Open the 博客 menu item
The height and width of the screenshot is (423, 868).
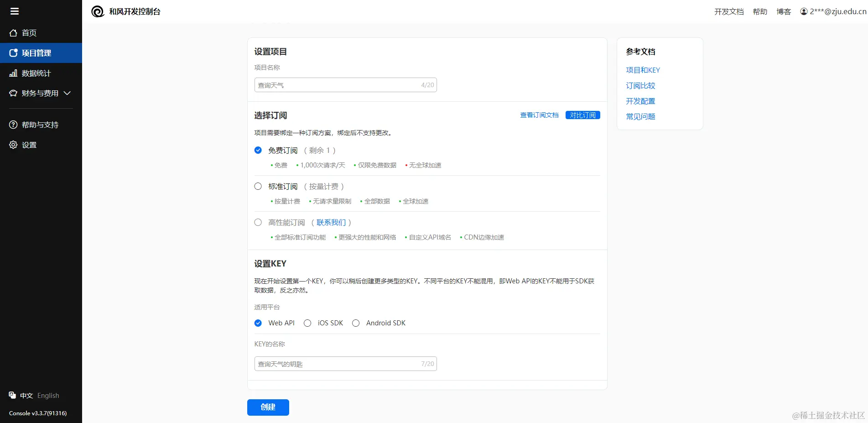pos(783,11)
